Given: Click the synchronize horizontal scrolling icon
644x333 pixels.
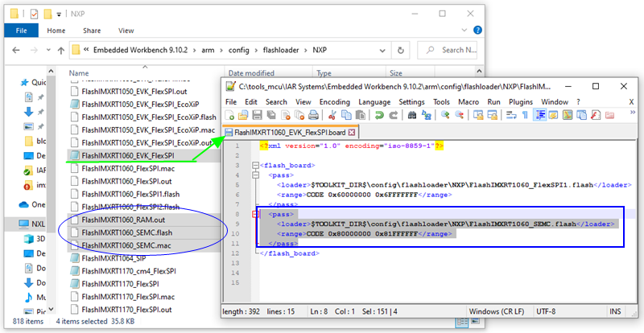Looking at the screenshot, I should [492, 115].
